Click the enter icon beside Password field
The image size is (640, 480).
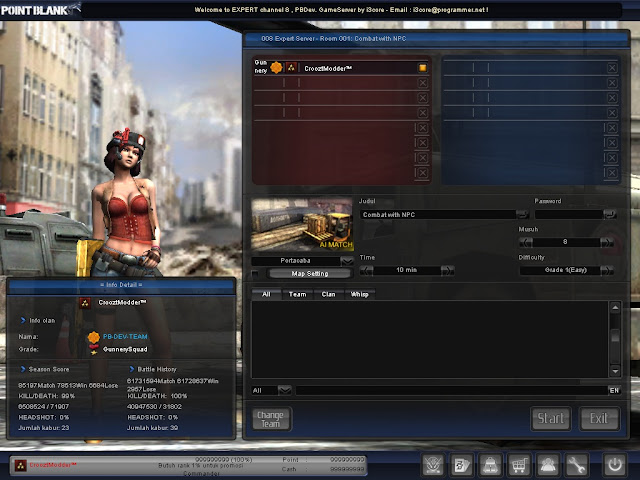pos(610,214)
